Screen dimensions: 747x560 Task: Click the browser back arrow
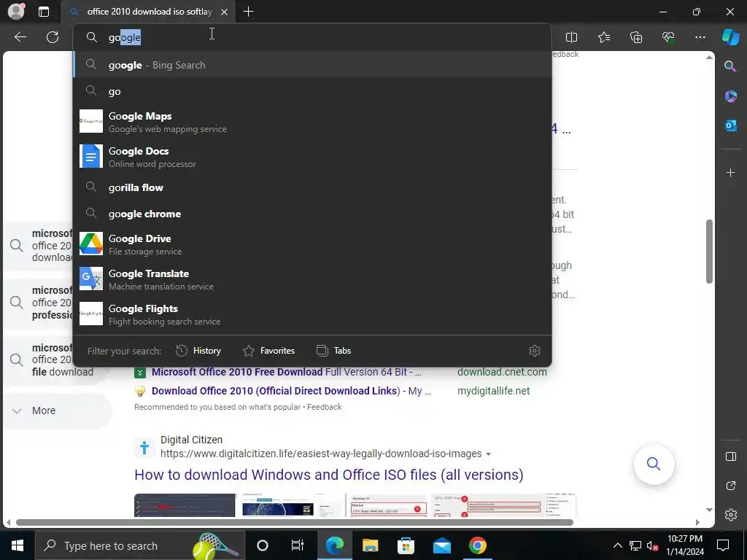coord(20,37)
